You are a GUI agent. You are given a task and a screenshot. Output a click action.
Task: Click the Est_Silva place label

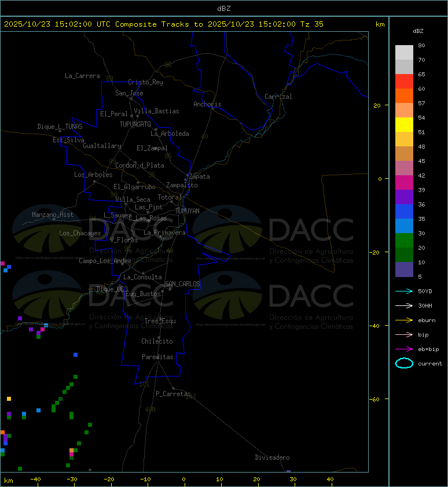click(x=68, y=140)
